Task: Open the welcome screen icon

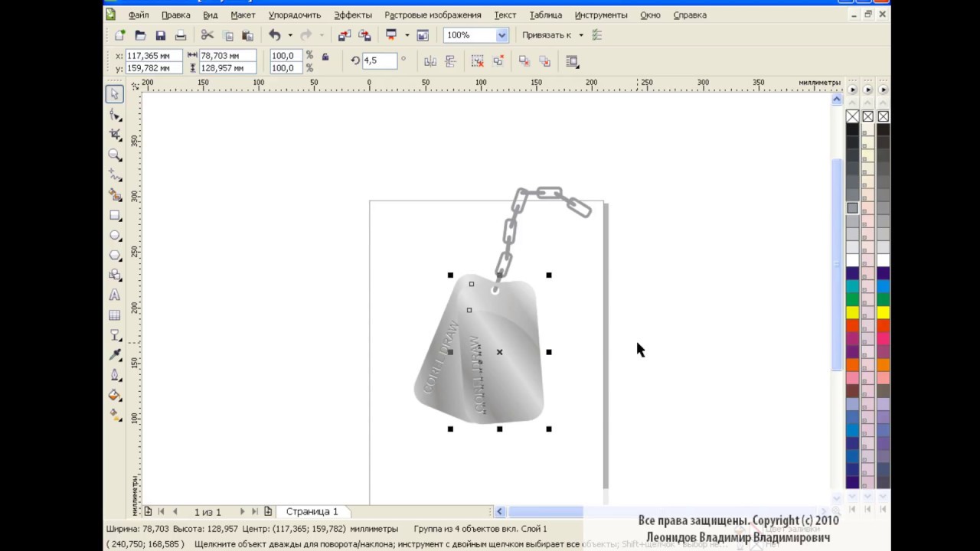Action: [x=423, y=35]
